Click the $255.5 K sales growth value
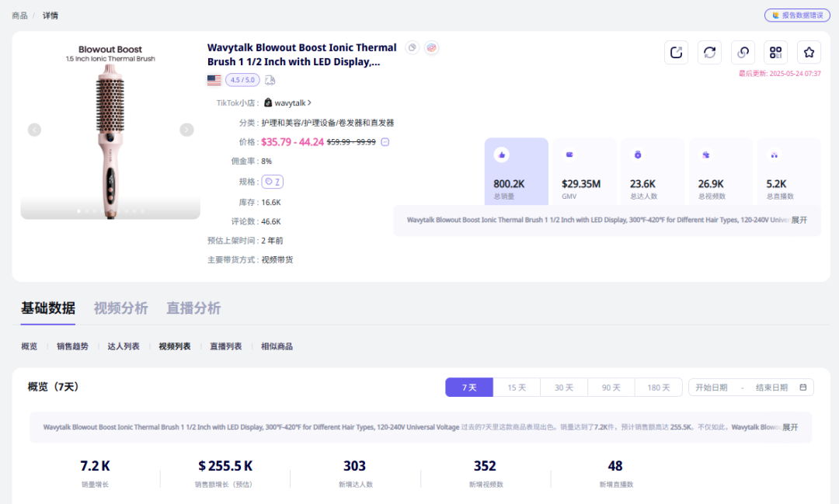Screen dimensions: 839x504 225,466
